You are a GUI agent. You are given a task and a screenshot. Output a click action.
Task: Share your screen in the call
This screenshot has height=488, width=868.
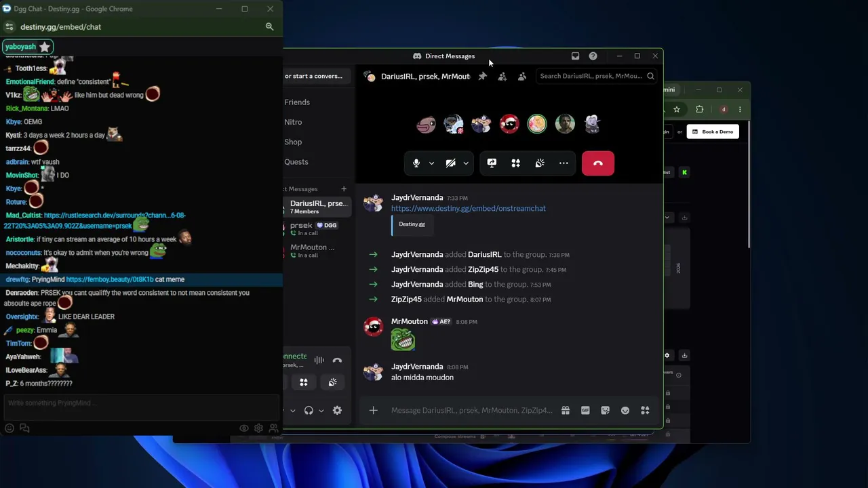pyautogui.click(x=492, y=163)
